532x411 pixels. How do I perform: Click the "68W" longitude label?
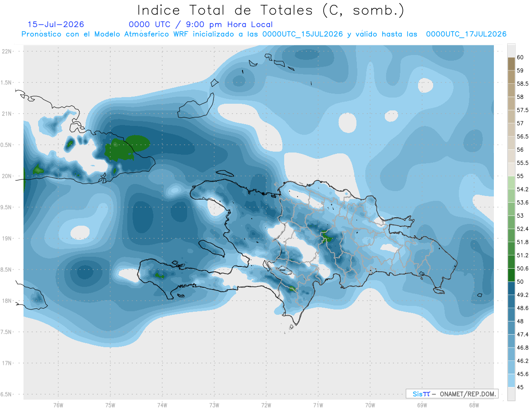pos(473,405)
